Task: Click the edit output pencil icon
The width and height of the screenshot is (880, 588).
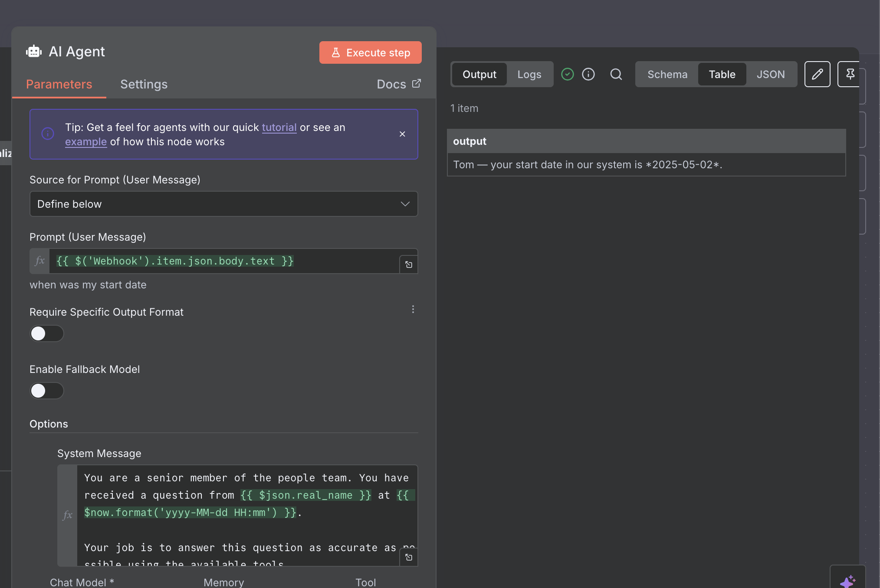Action: coord(817,74)
